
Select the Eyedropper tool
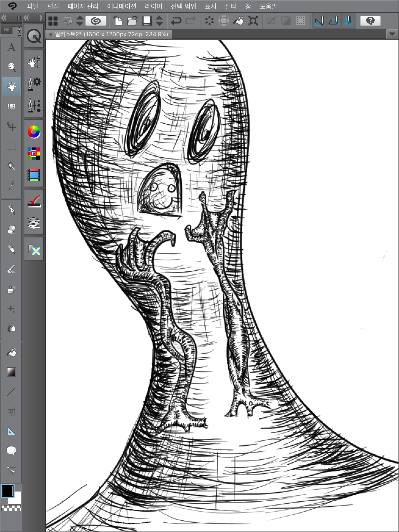click(x=11, y=185)
